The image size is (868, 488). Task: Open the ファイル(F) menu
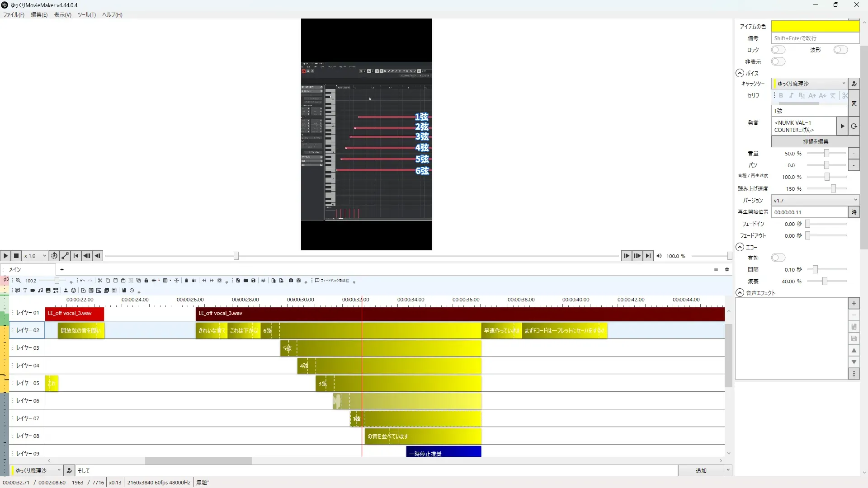coord(14,15)
